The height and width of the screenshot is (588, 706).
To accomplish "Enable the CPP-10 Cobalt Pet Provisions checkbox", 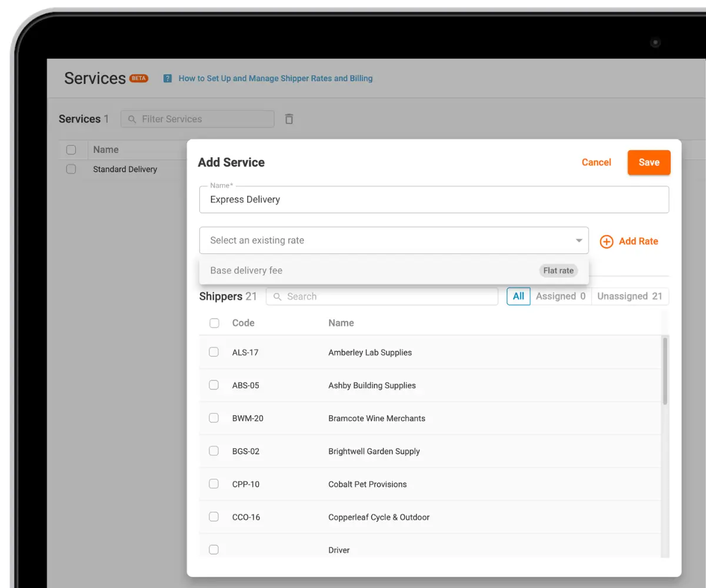I will 214,484.
